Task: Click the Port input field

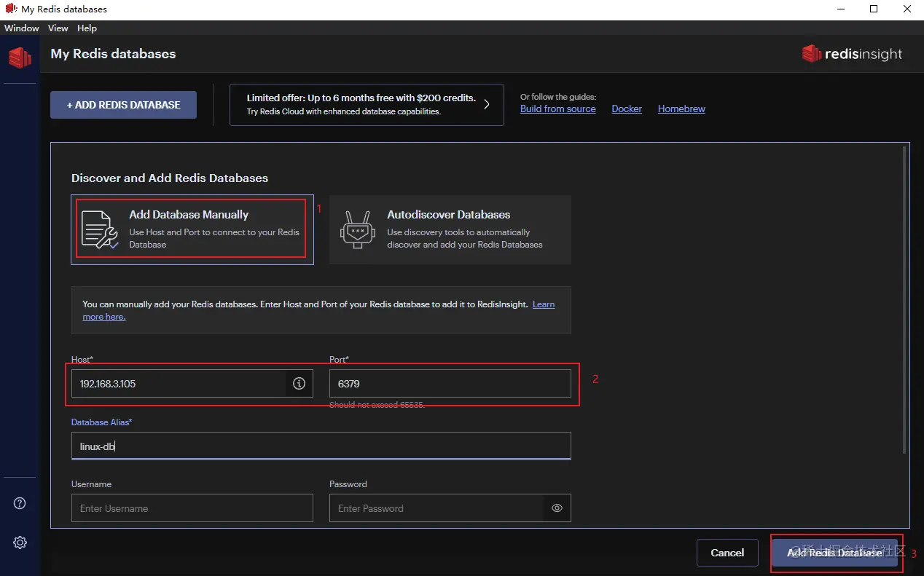Action: (x=450, y=383)
